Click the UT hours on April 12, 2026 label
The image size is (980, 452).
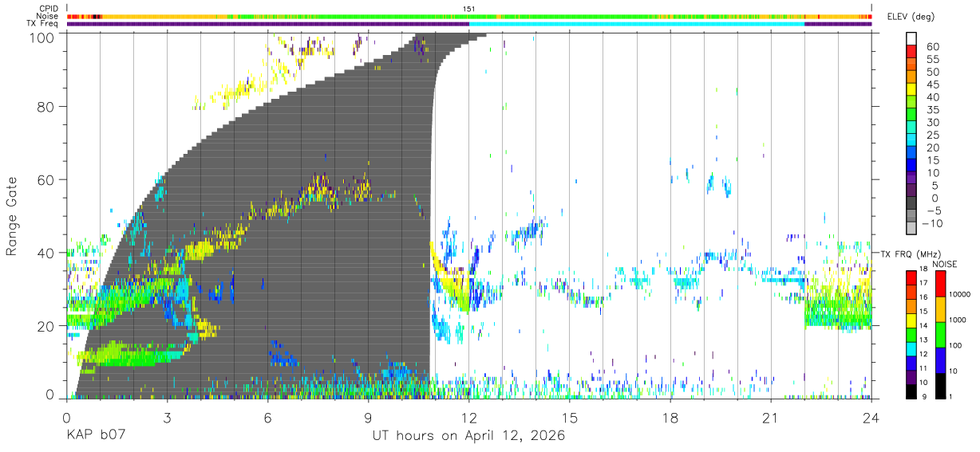point(468,436)
